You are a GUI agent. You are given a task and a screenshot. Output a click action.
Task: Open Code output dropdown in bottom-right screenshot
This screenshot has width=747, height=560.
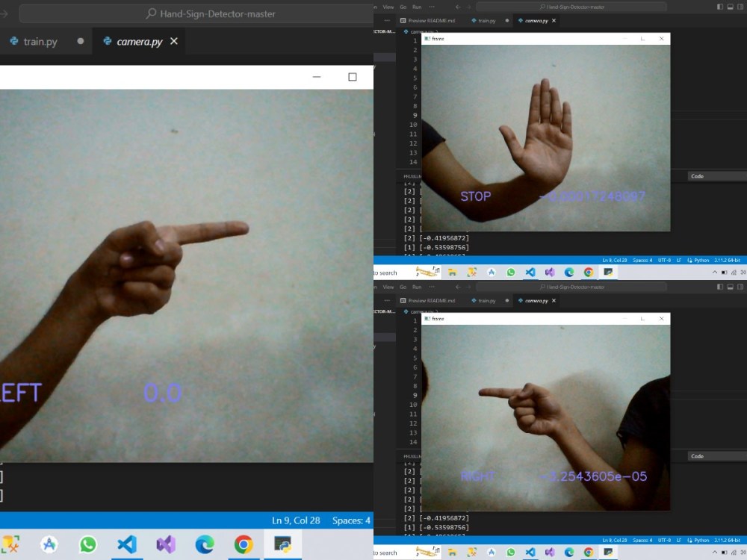(716, 456)
